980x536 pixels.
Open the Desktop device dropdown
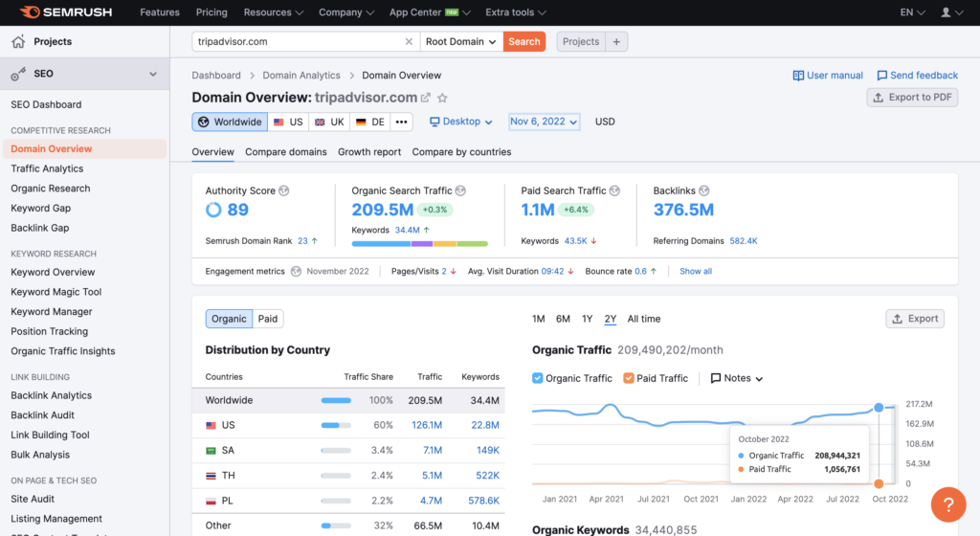click(460, 122)
